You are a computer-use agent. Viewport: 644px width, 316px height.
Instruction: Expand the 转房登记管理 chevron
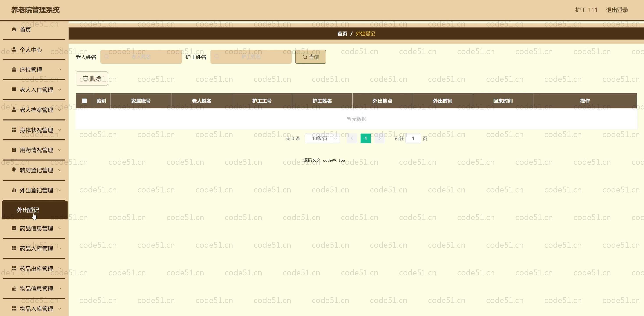pos(60,170)
